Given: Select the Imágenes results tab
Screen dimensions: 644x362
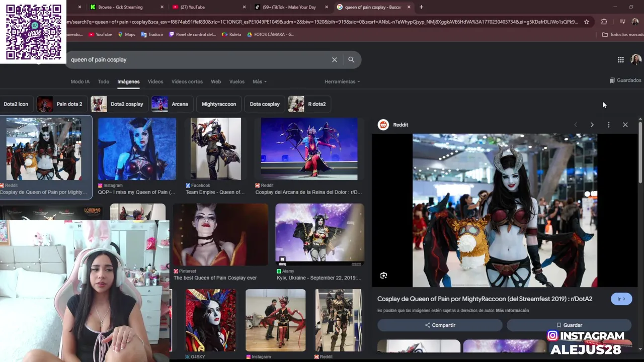Looking at the screenshot, I should point(128,81).
